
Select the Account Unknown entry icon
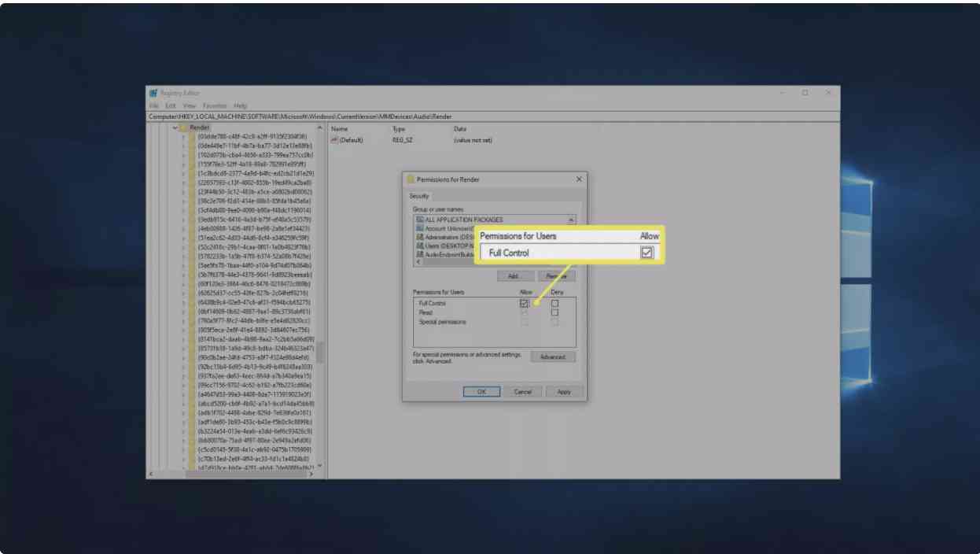click(x=419, y=228)
